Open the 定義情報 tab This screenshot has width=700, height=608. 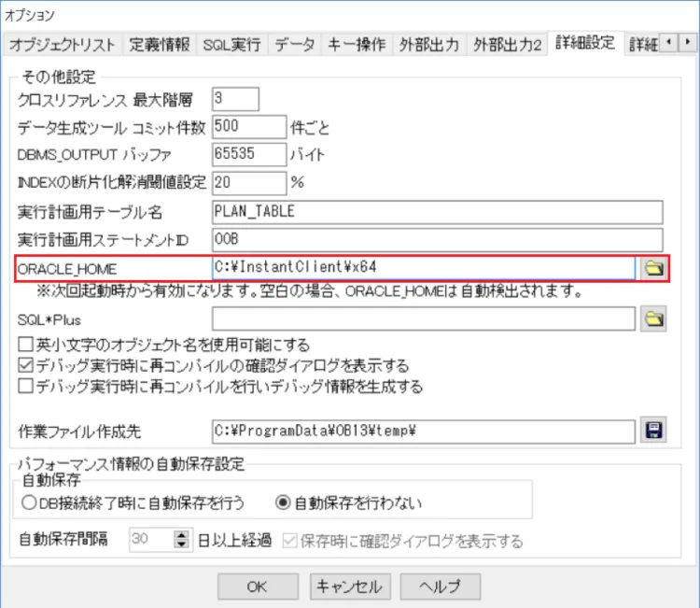[x=160, y=45]
